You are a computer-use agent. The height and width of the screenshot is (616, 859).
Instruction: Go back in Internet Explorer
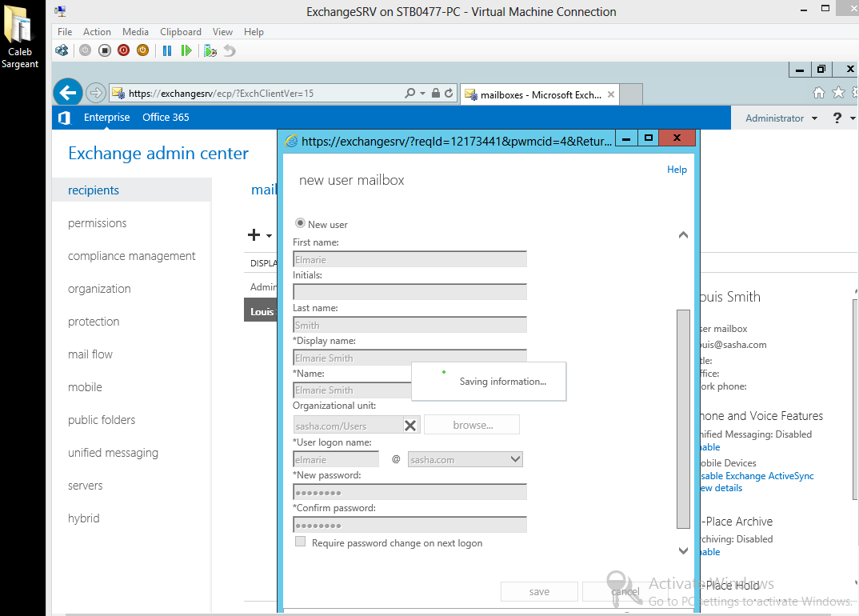(x=68, y=93)
